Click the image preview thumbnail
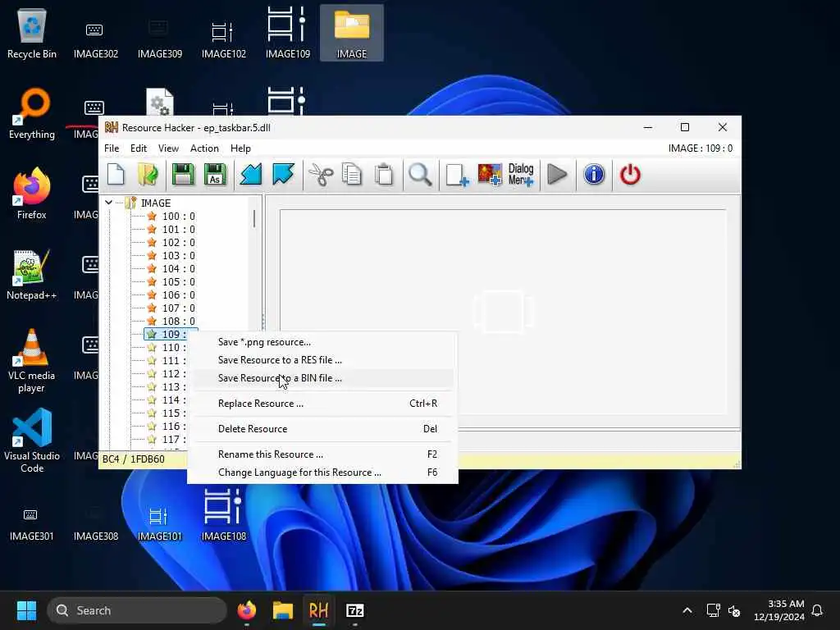 tap(503, 312)
